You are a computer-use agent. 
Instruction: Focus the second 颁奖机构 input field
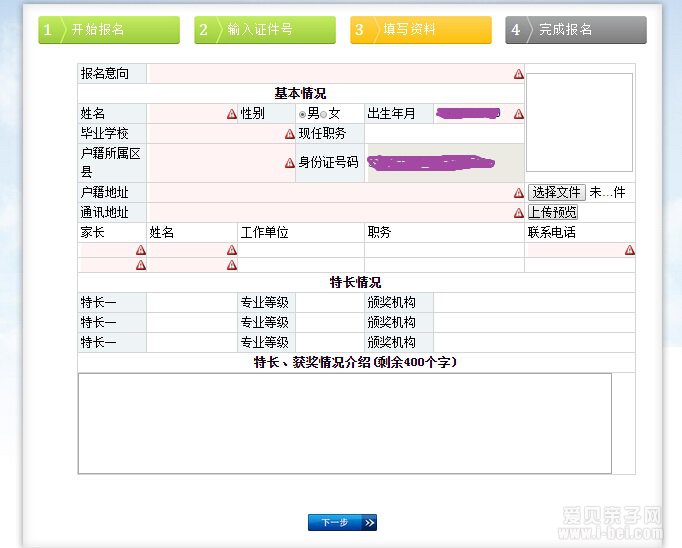pos(534,323)
